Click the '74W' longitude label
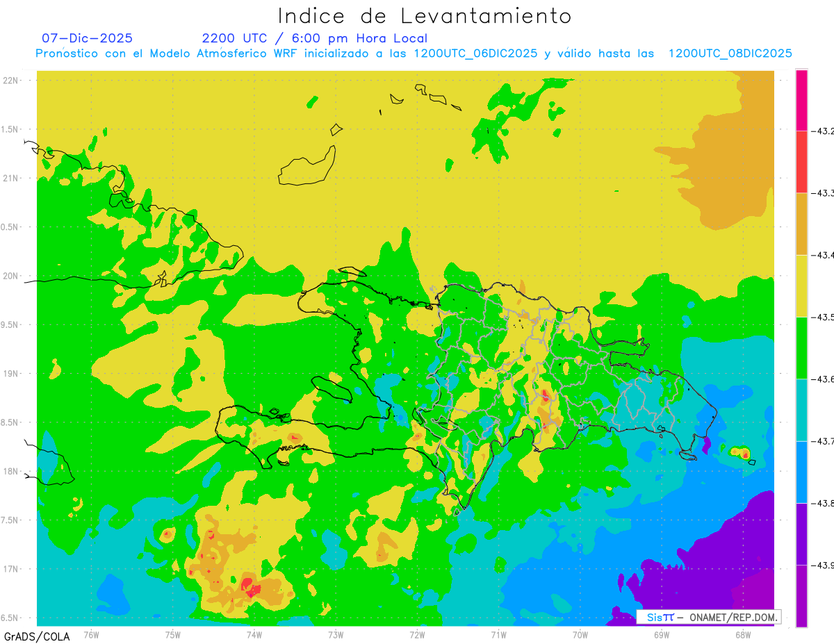Image resolution: width=834 pixels, height=644 pixels. point(254,634)
